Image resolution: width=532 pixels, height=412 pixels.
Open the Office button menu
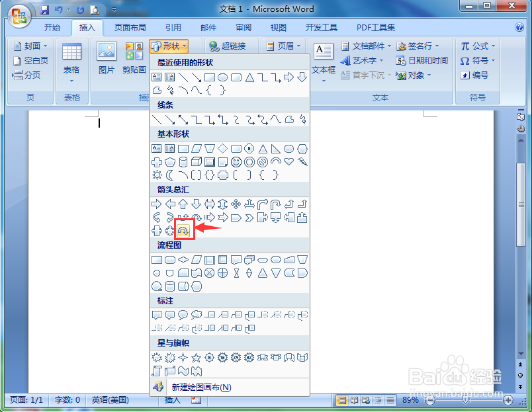(19, 16)
